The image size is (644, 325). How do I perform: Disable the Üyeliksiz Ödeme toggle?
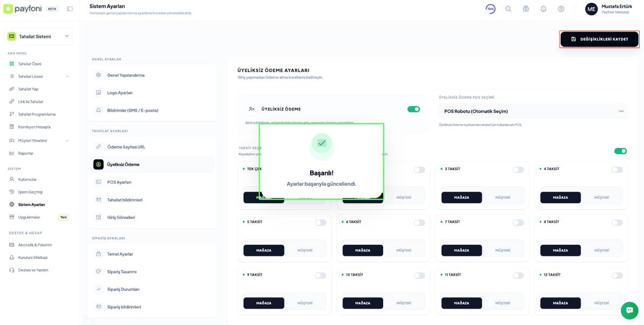[x=413, y=109]
